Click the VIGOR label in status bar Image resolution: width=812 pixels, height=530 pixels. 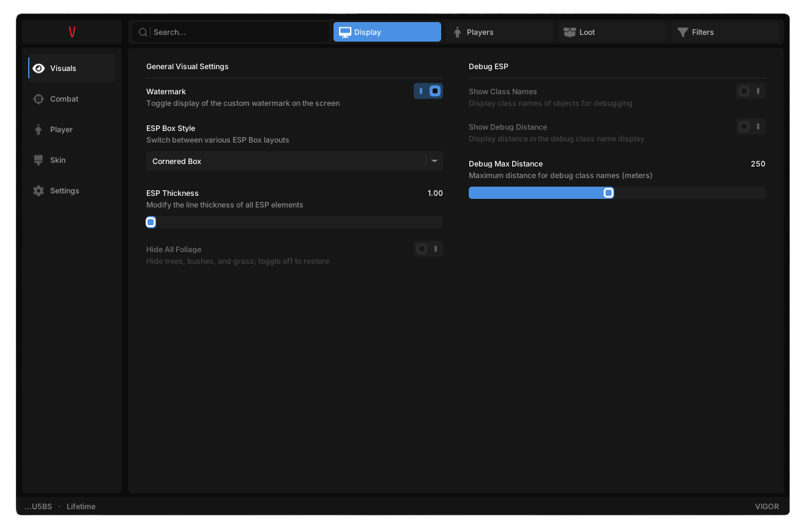click(767, 507)
